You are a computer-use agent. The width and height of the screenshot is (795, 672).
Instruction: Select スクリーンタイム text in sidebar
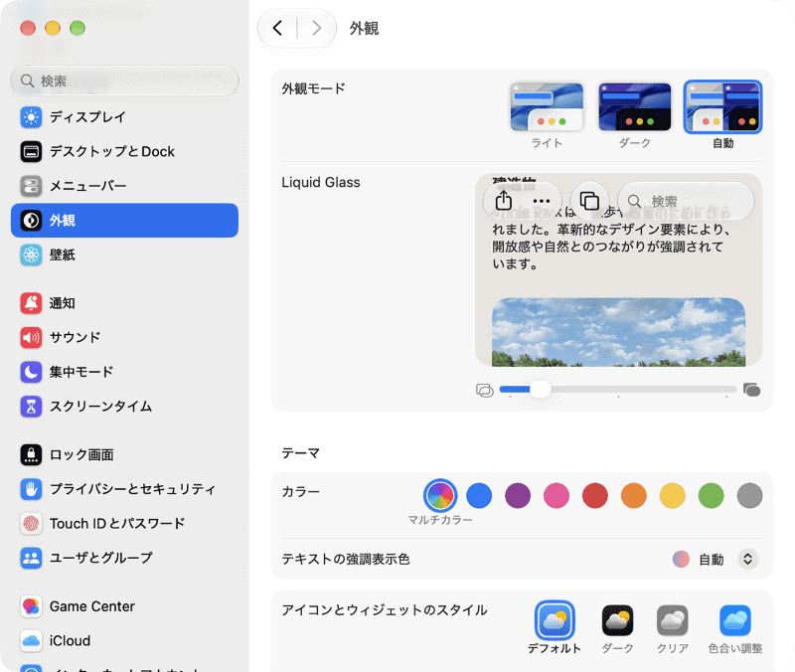(101, 407)
